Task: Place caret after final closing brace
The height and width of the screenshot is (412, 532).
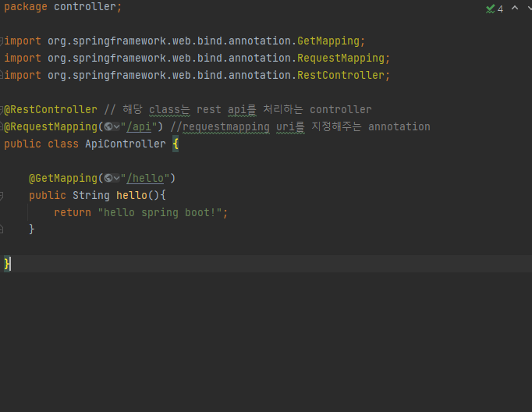Action: [12, 264]
